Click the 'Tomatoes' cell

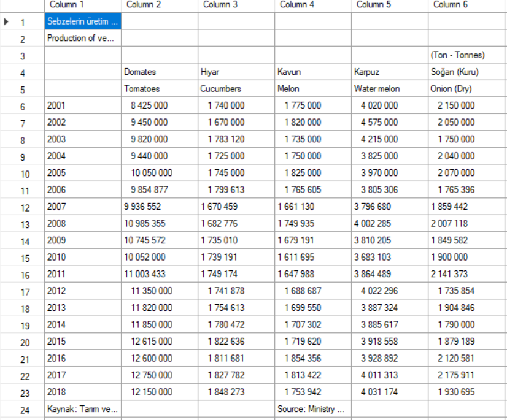tap(160, 88)
